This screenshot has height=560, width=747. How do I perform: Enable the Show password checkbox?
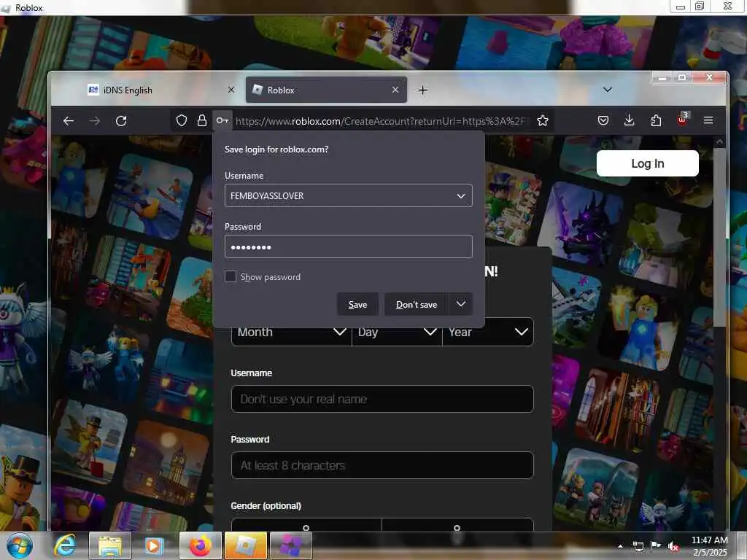(x=230, y=276)
